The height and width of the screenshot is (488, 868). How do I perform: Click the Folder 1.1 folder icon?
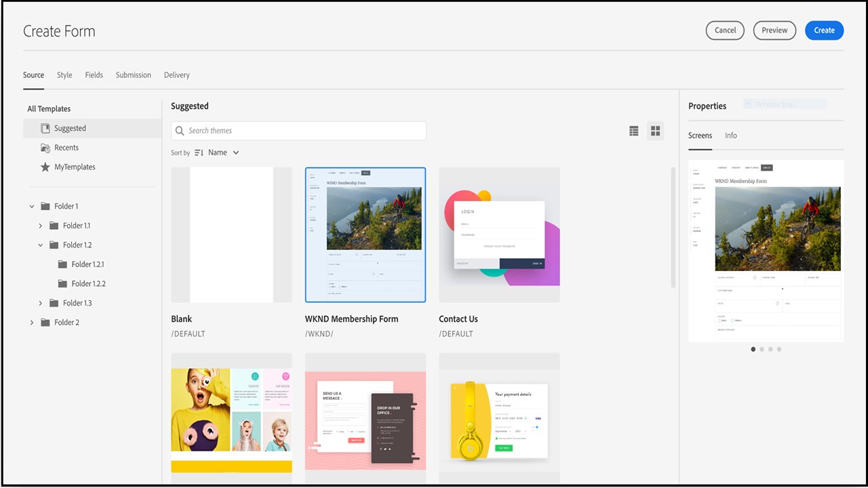(54, 226)
